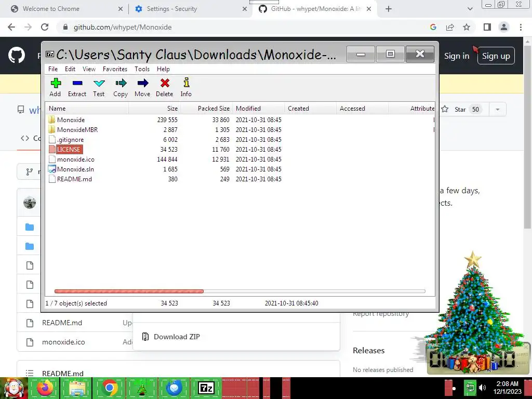Sort by the Modified column header
Image resolution: width=532 pixels, height=399 pixels.
259,109
